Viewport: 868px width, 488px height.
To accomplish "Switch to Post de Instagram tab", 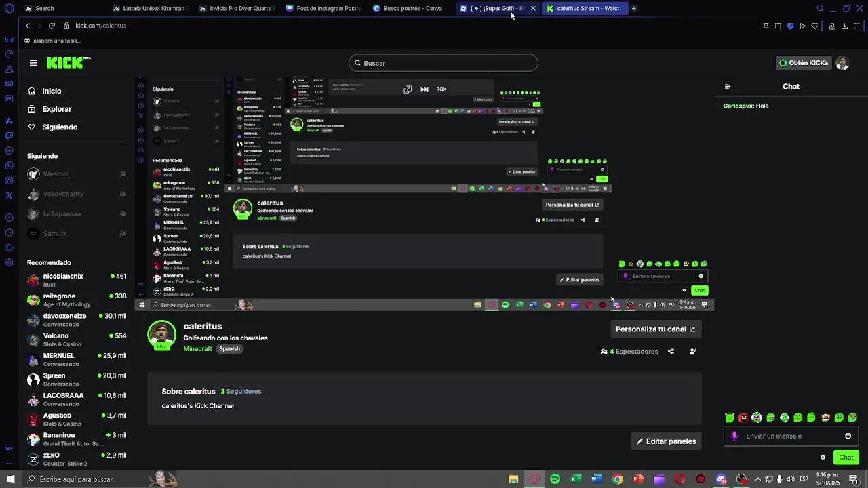I will point(324,8).
